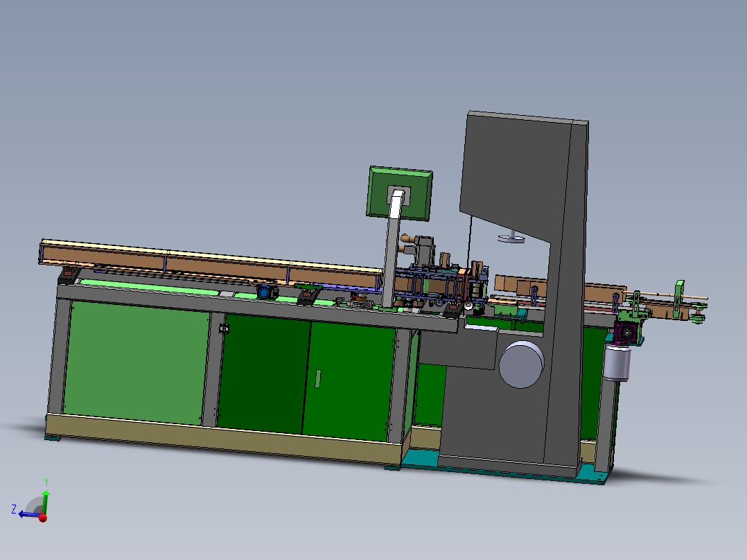Screen dimensions: 747x560
Task: Select the black latch on the cabinet post
Action: (224, 329)
